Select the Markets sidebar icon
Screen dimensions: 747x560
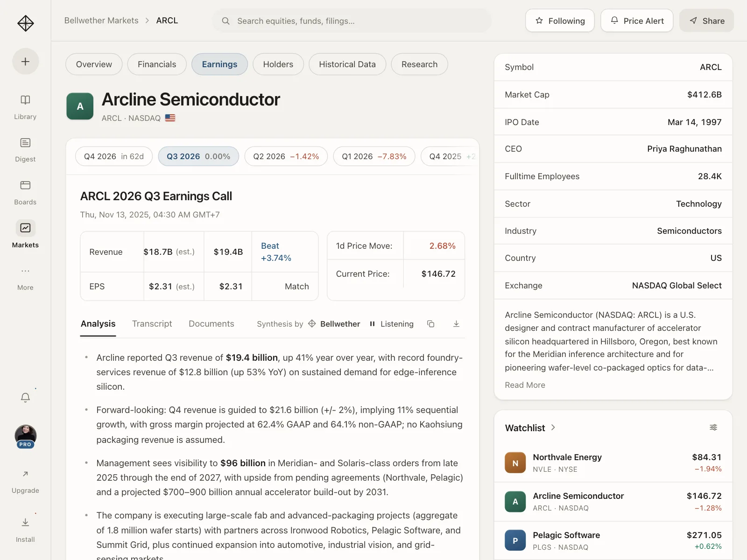pos(25,228)
